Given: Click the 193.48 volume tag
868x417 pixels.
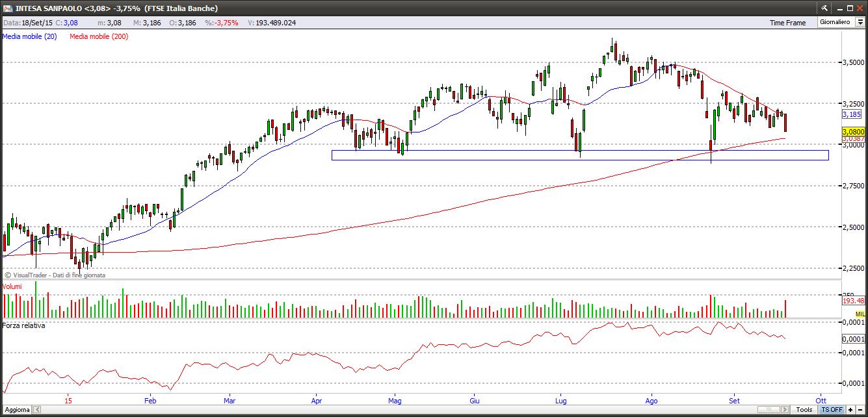Looking at the screenshot, I should [853, 301].
